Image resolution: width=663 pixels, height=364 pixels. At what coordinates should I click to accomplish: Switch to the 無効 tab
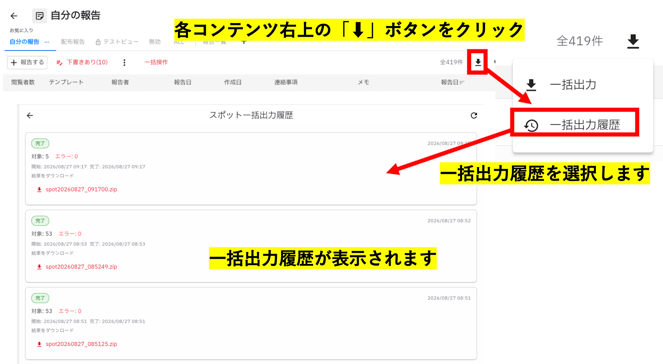[155, 42]
